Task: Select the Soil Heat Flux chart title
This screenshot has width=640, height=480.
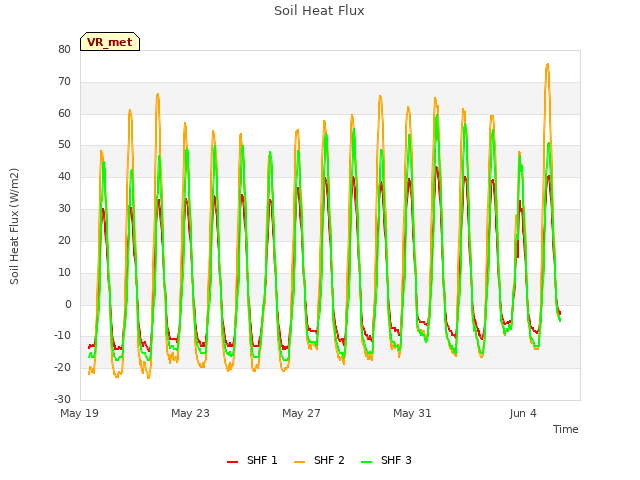Action: 319,11
